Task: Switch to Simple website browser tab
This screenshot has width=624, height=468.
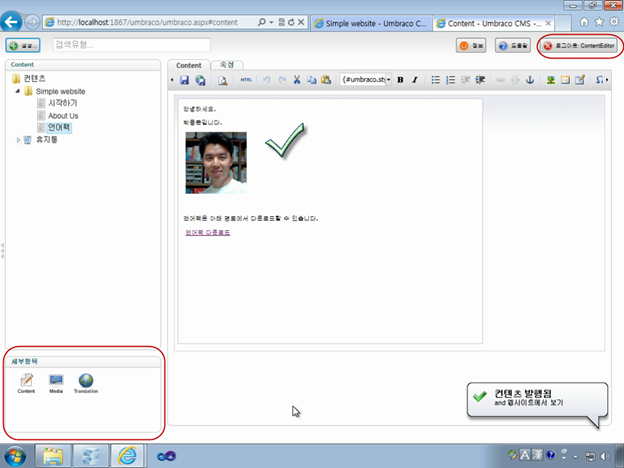Action: tap(371, 23)
